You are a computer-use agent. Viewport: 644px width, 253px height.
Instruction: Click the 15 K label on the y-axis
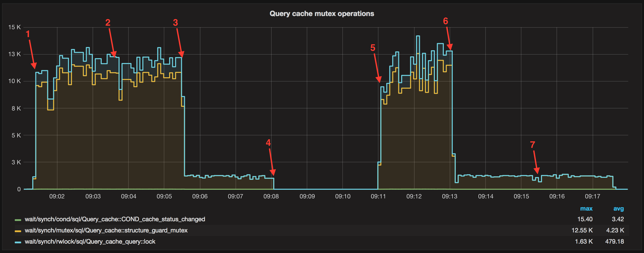[x=14, y=27]
